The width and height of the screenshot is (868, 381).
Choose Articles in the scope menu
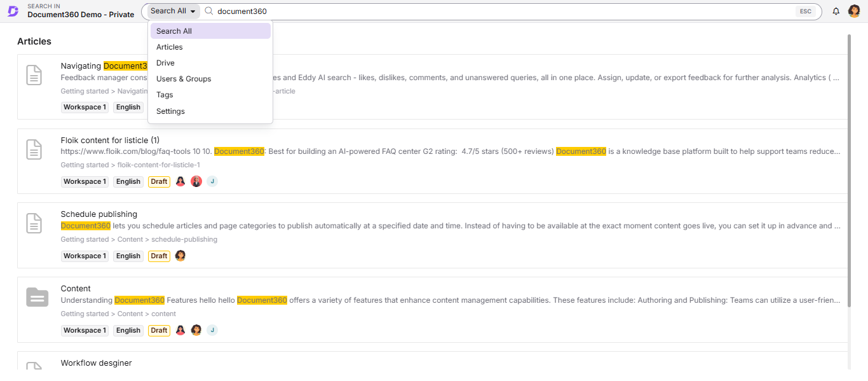(x=210, y=47)
